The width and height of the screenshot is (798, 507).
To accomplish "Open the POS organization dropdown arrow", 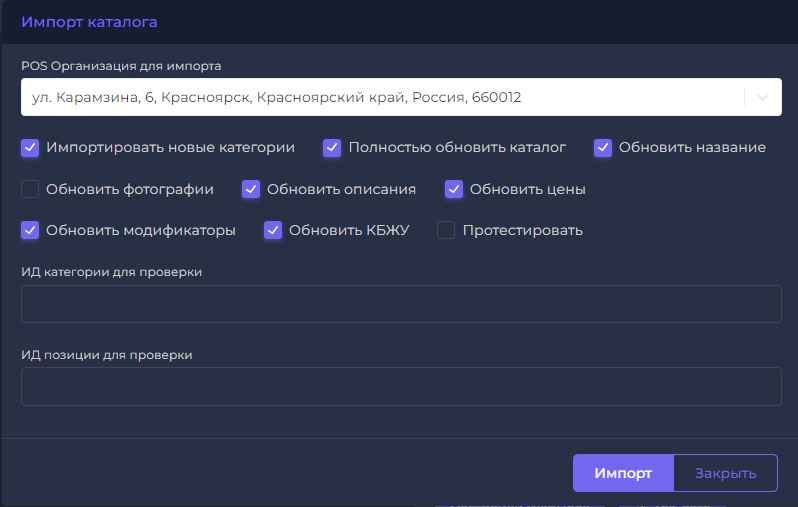I will 763,97.
